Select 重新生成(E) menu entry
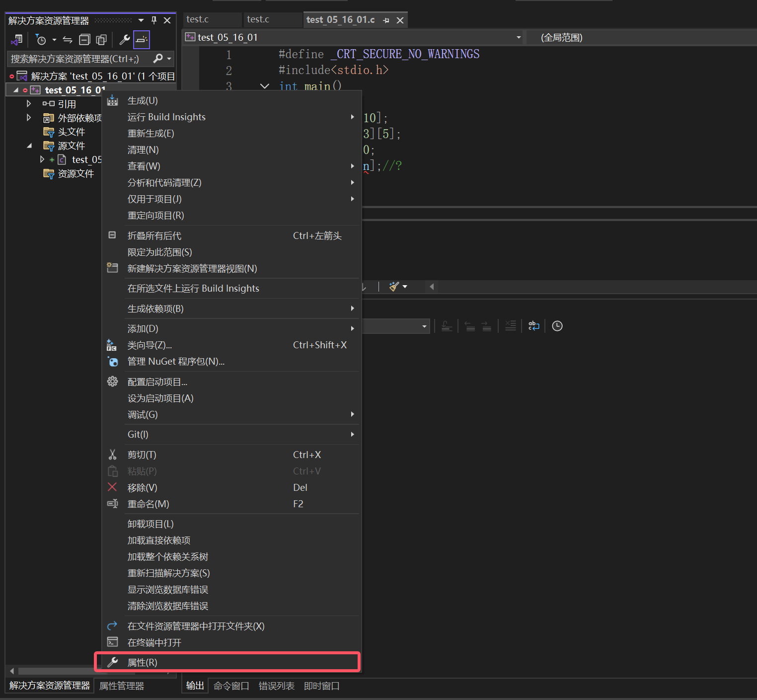This screenshot has height=700, width=757. [x=231, y=134]
